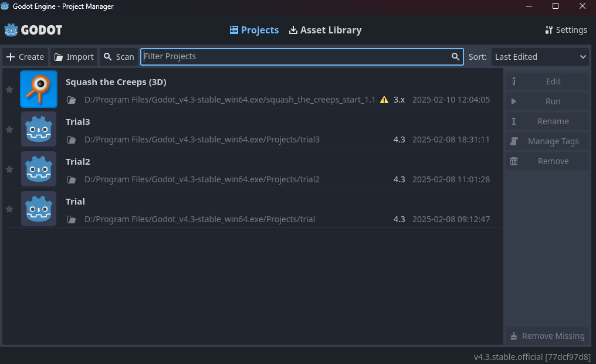Switch to the Projects tab
This screenshot has width=596, height=364.
(254, 30)
